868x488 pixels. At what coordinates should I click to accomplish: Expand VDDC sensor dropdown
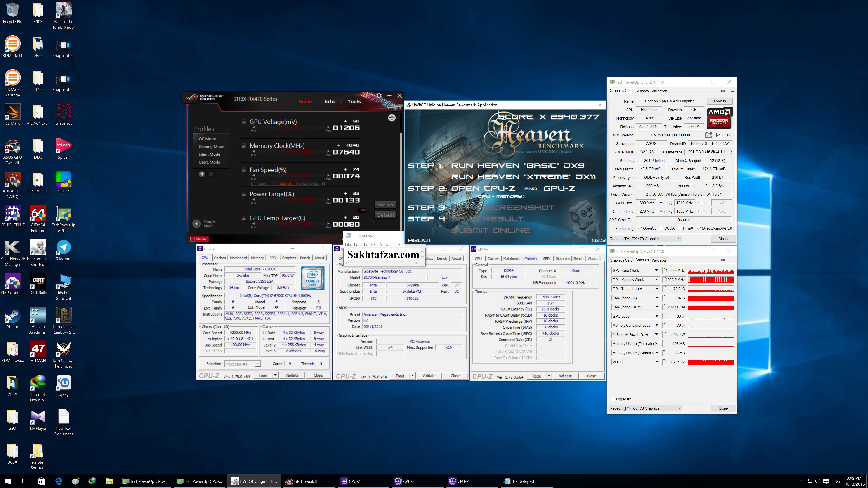pyautogui.click(x=656, y=362)
